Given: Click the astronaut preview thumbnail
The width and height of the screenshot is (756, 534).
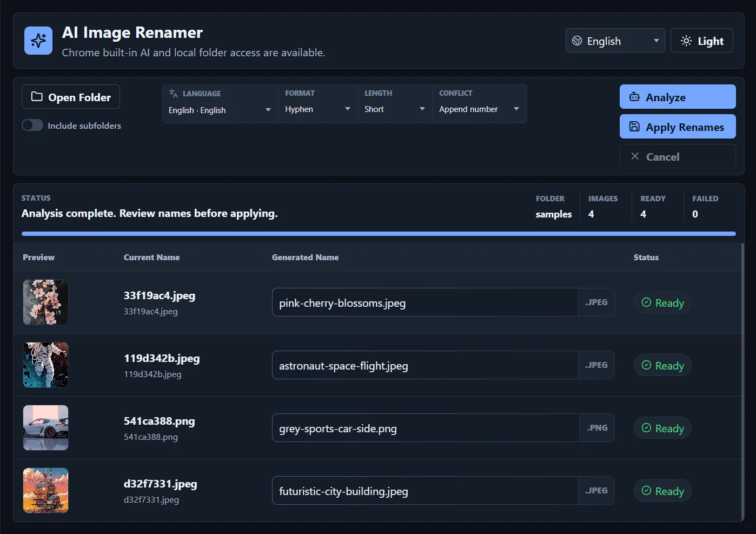Looking at the screenshot, I should point(45,365).
